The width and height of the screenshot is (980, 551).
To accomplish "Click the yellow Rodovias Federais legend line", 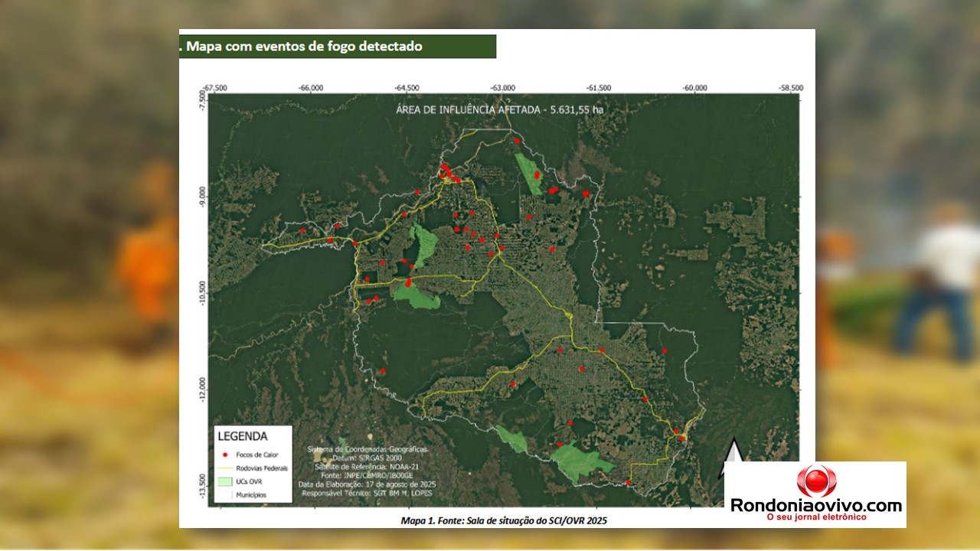I will click(x=226, y=468).
